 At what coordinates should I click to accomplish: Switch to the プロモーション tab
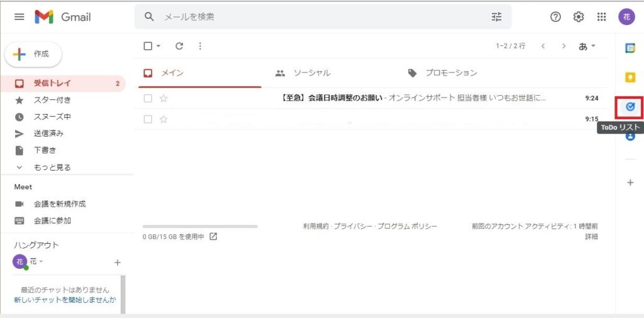click(x=442, y=73)
